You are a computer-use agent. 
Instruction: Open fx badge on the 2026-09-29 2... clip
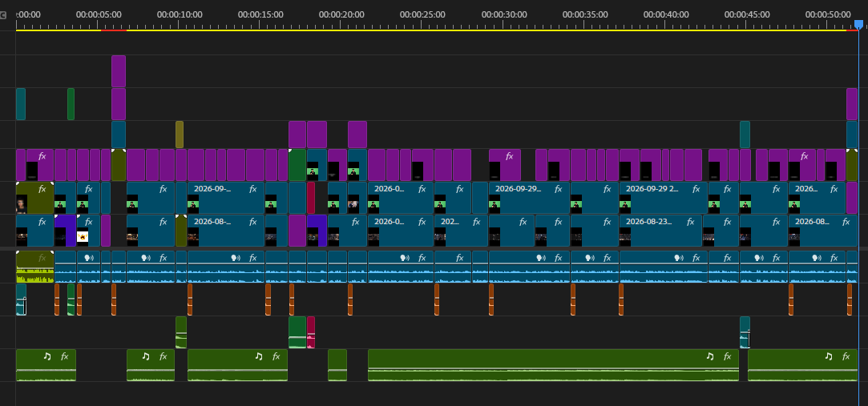tap(696, 189)
